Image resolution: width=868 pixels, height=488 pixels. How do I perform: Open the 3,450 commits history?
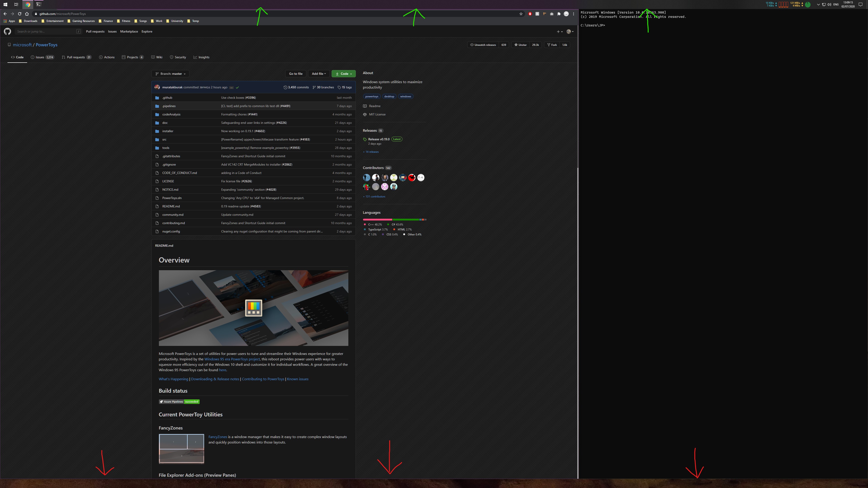click(296, 87)
